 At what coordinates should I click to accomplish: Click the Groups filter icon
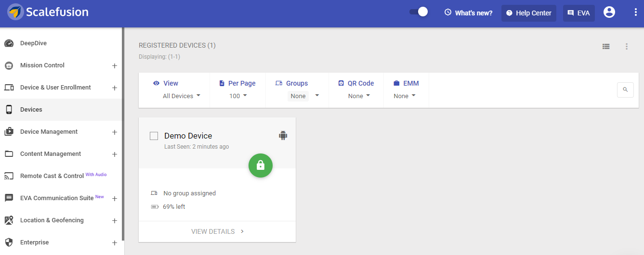click(279, 83)
